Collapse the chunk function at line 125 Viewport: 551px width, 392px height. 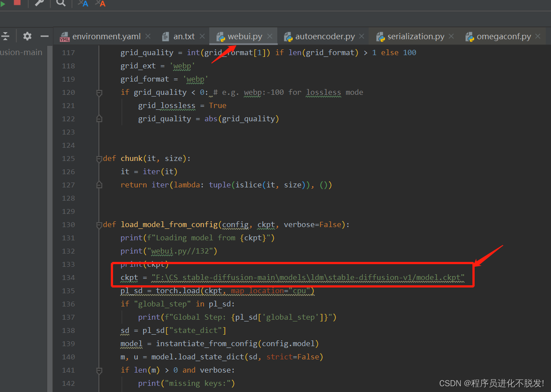pos(99,159)
